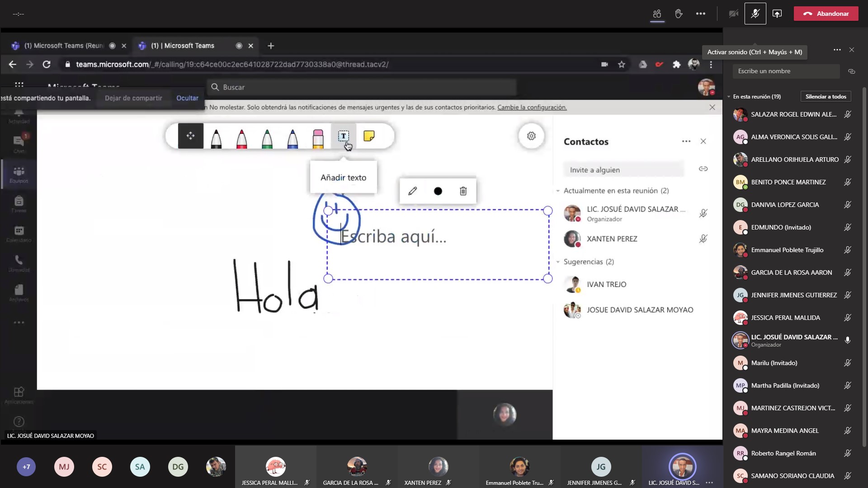Click Ocultar on sharing banner
Image resolution: width=868 pixels, height=488 pixels.
click(187, 98)
